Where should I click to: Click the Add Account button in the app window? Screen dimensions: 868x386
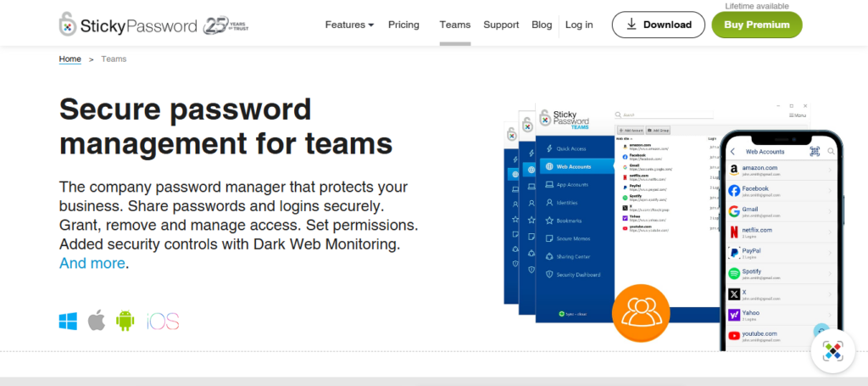click(x=631, y=130)
